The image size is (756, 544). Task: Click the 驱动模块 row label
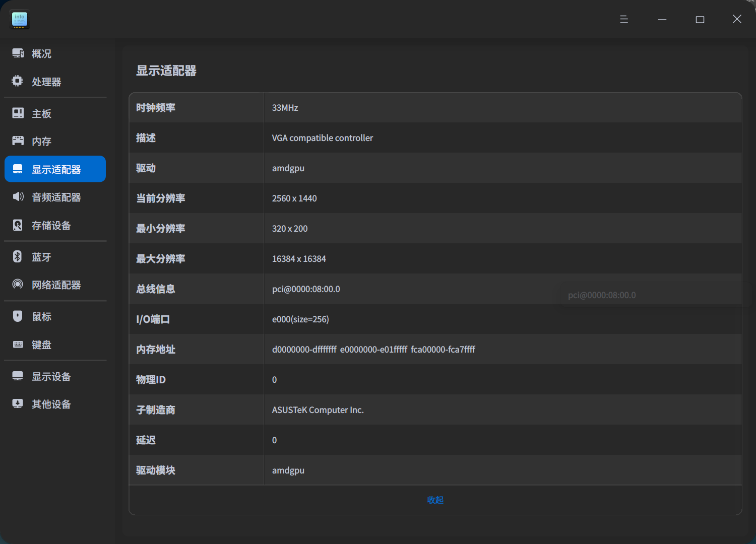[156, 470]
